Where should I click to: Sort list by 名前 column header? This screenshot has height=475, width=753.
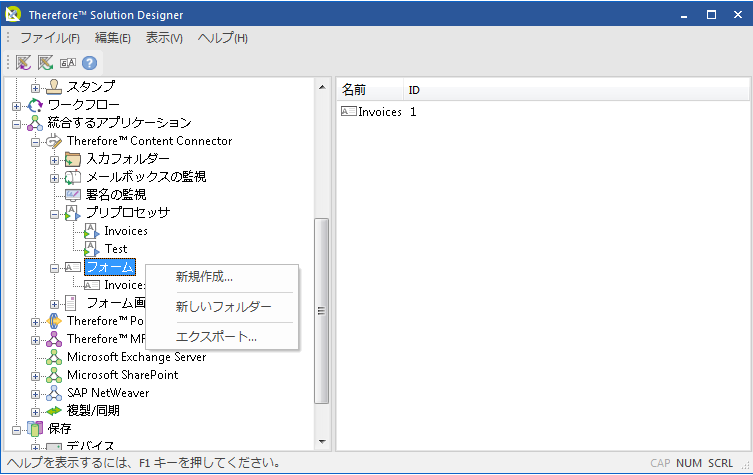[370, 90]
